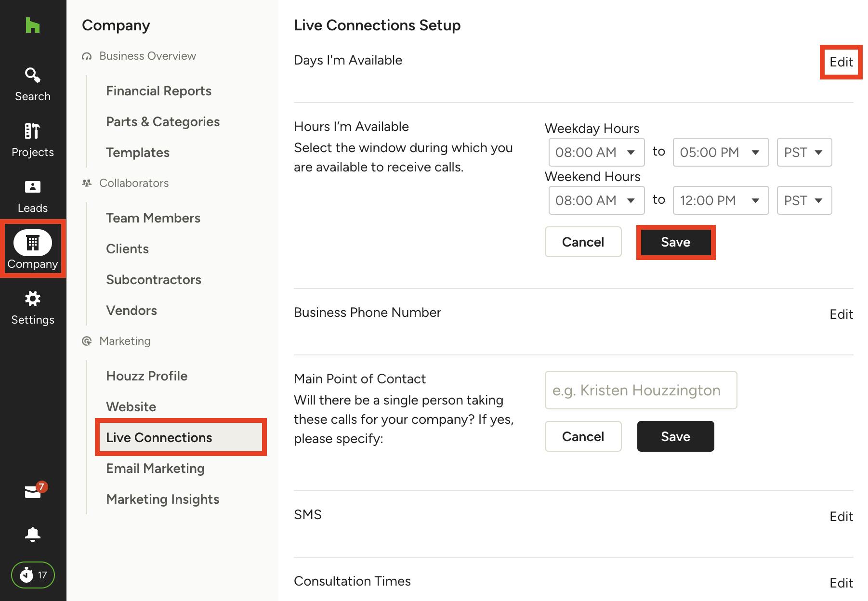Select Live Connections in the sidebar
868x601 pixels.
(x=159, y=437)
